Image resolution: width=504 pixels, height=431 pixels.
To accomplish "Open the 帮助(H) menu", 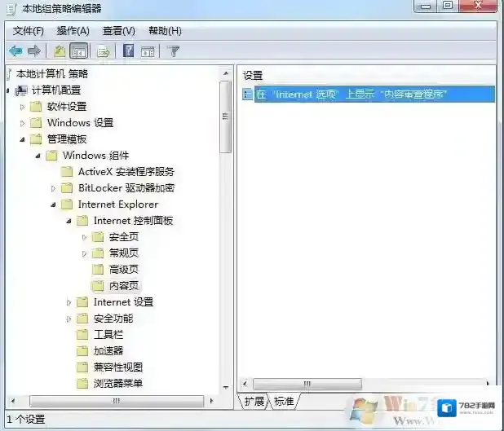I will (165, 31).
